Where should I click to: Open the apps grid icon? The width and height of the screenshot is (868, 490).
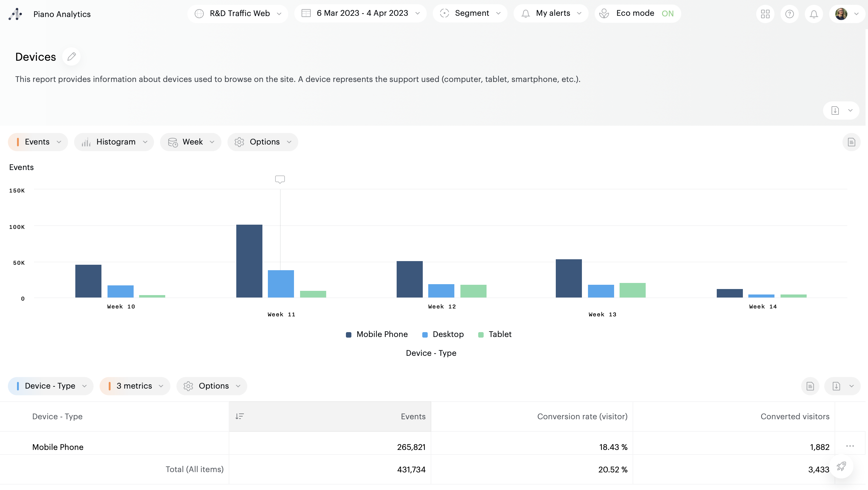point(765,14)
